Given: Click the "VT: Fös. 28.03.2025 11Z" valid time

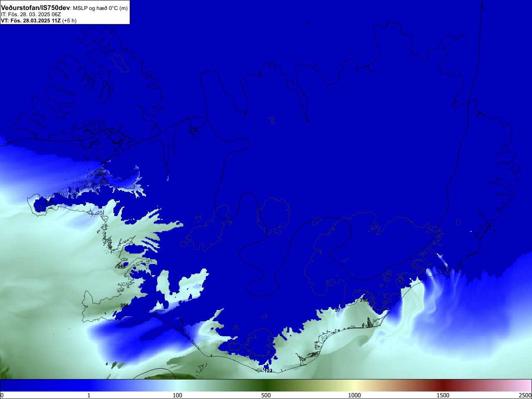Looking at the screenshot, I should pyautogui.click(x=31, y=20).
